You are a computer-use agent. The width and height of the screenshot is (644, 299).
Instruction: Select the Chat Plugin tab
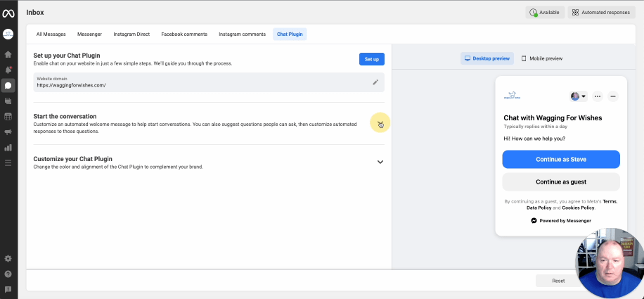[290, 34]
